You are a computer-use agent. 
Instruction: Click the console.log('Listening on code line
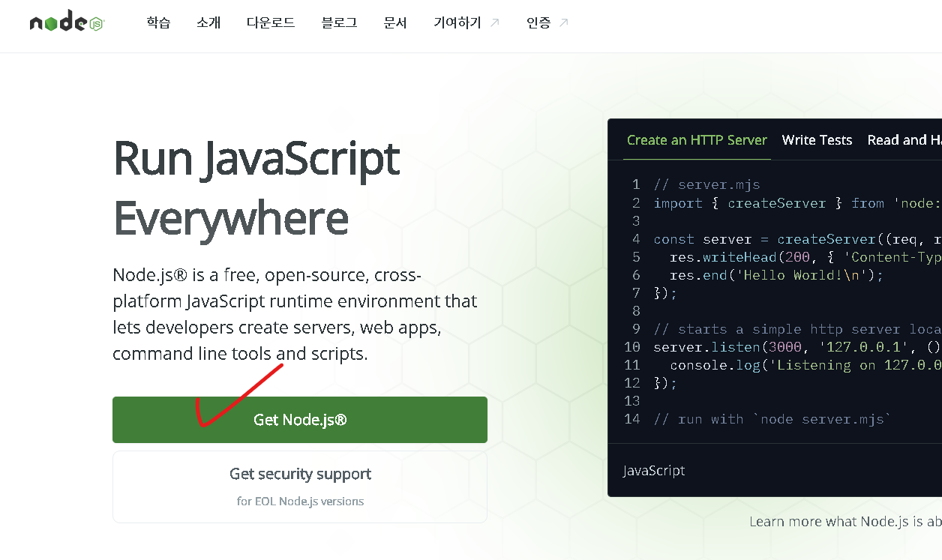click(x=805, y=365)
